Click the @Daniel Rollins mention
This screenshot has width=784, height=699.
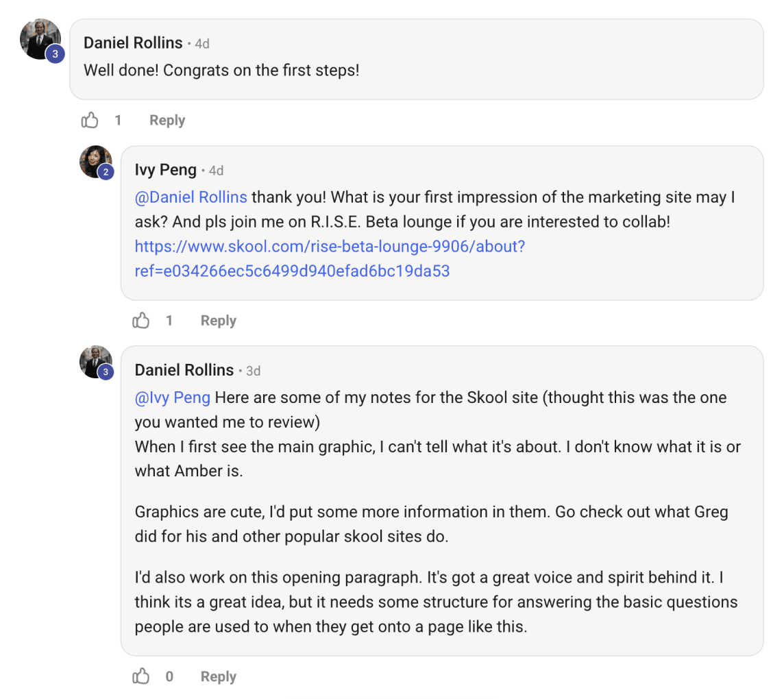[191, 197]
